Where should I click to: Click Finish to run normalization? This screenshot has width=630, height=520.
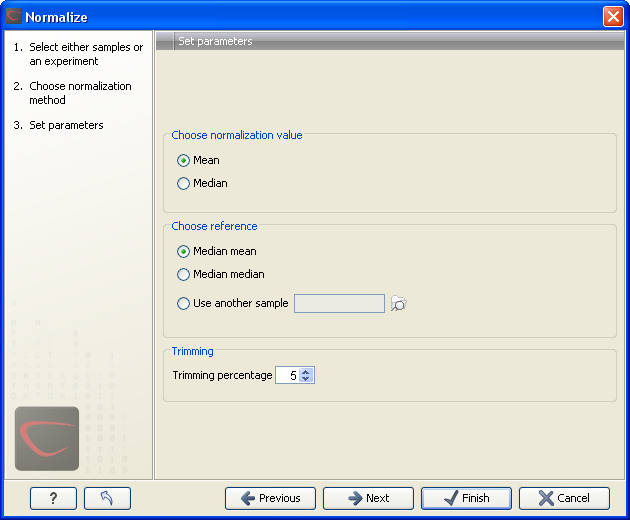466,498
